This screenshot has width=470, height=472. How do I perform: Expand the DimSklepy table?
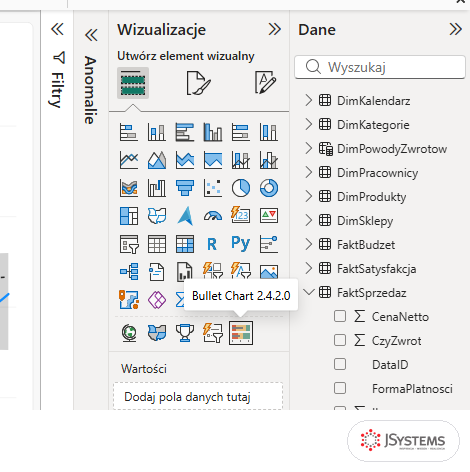click(x=309, y=220)
